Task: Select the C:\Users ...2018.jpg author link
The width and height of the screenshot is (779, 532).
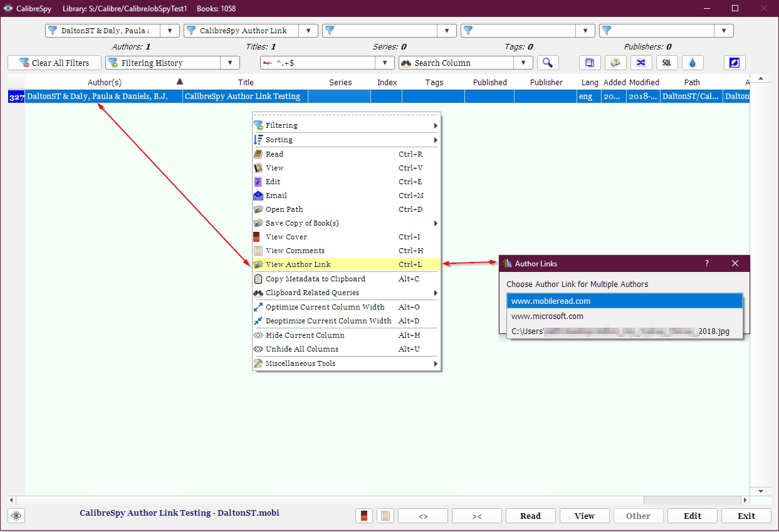Action: (x=624, y=331)
